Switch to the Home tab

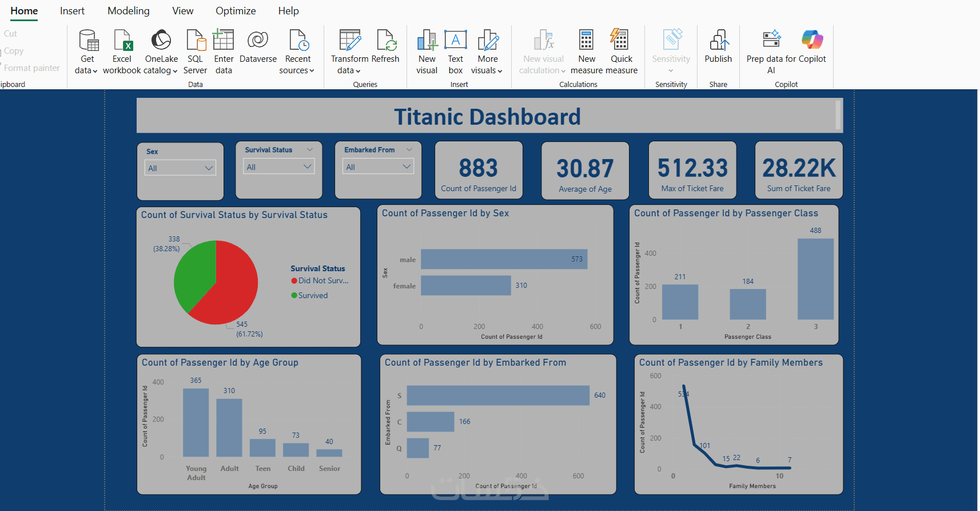coord(24,11)
